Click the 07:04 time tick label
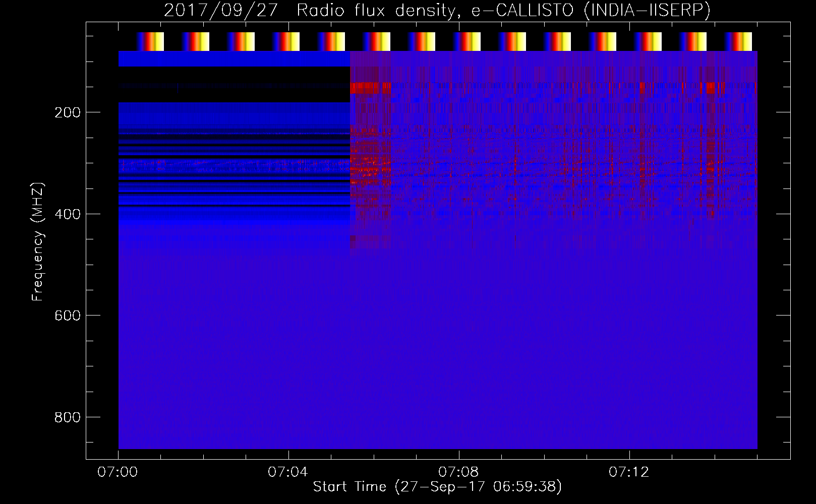Image resolution: width=816 pixels, height=504 pixels. (288, 472)
